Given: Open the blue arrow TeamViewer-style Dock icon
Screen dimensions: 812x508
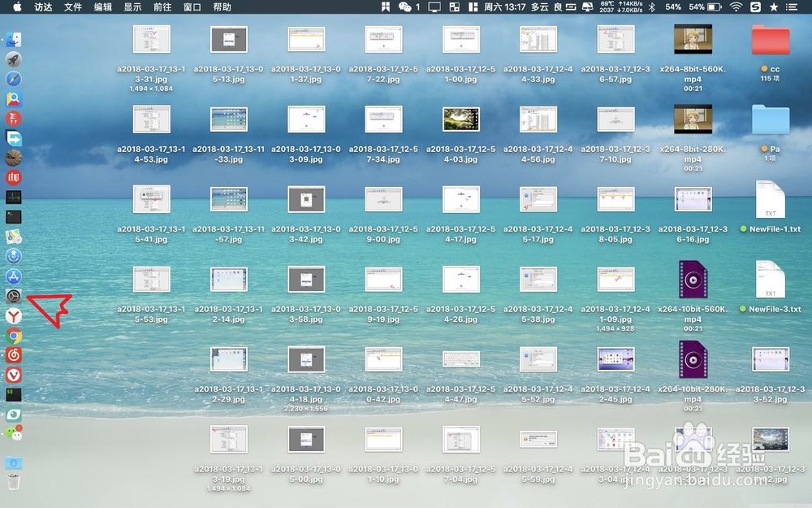Looking at the screenshot, I should click(x=14, y=138).
